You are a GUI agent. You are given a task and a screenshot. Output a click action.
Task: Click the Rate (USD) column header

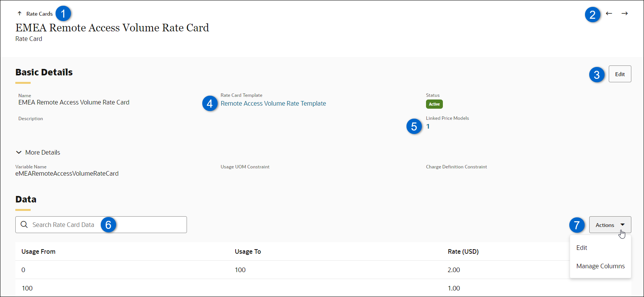pyautogui.click(x=463, y=251)
